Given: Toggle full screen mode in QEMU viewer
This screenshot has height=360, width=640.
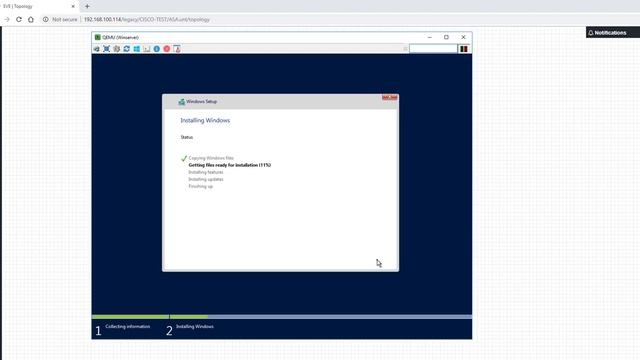Looking at the screenshot, I should click(x=107, y=49).
